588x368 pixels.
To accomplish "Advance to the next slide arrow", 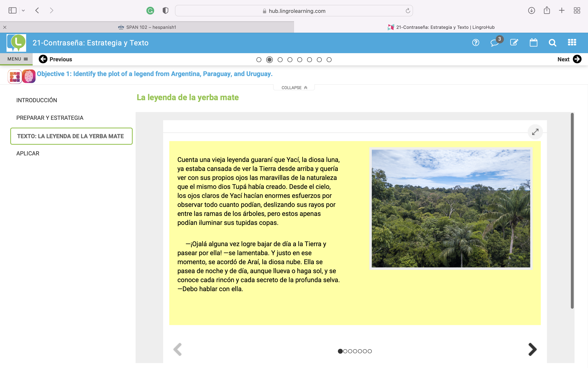I will (532, 350).
